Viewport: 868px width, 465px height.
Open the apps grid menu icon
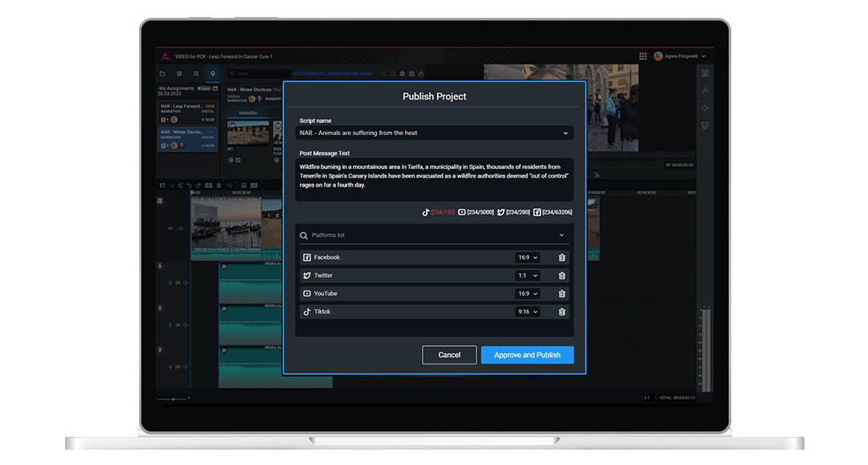point(643,56)
